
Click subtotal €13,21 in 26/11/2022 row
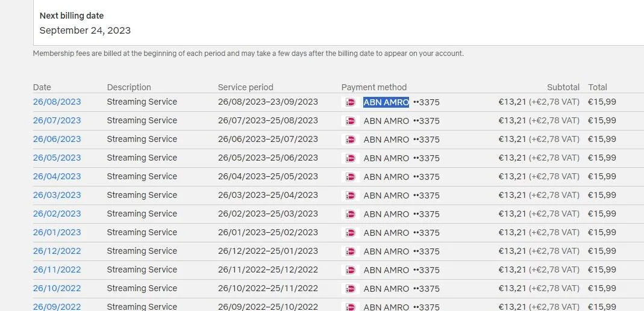coord(512,269)
